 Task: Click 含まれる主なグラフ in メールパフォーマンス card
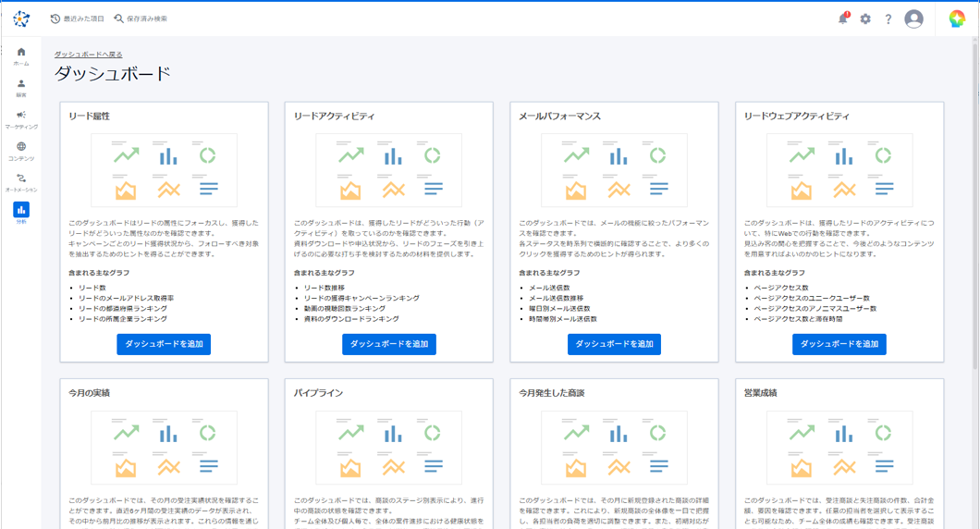pos(549,273)
